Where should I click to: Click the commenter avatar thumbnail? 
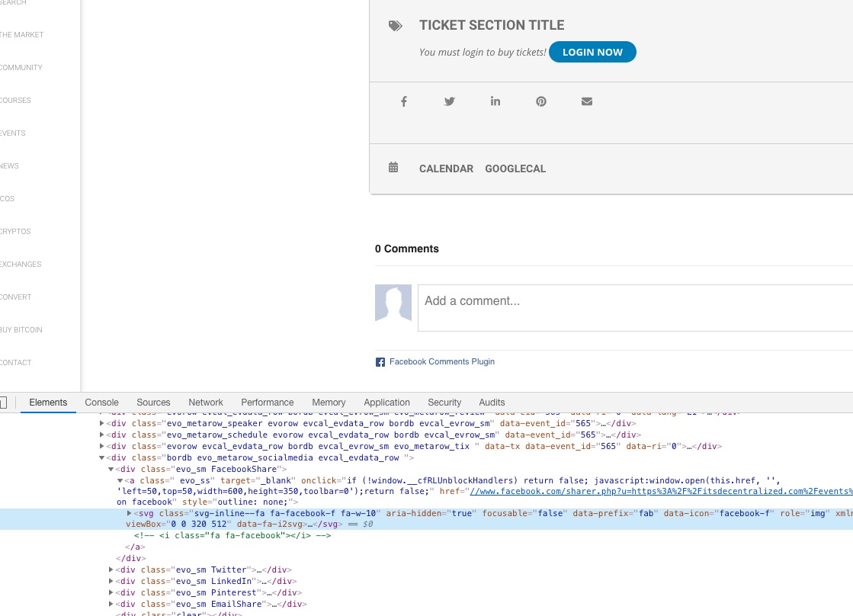pyautogui.click(x=393, y=303)
